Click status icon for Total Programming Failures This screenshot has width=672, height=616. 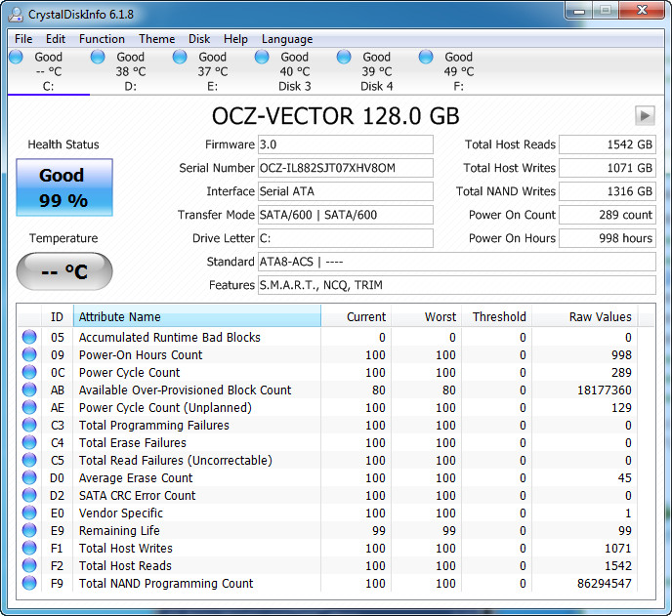coord(29,425)
